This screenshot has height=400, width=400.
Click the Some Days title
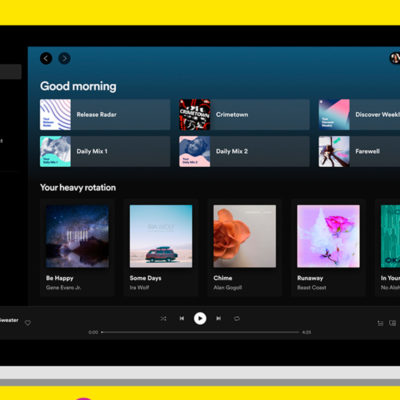145,278
